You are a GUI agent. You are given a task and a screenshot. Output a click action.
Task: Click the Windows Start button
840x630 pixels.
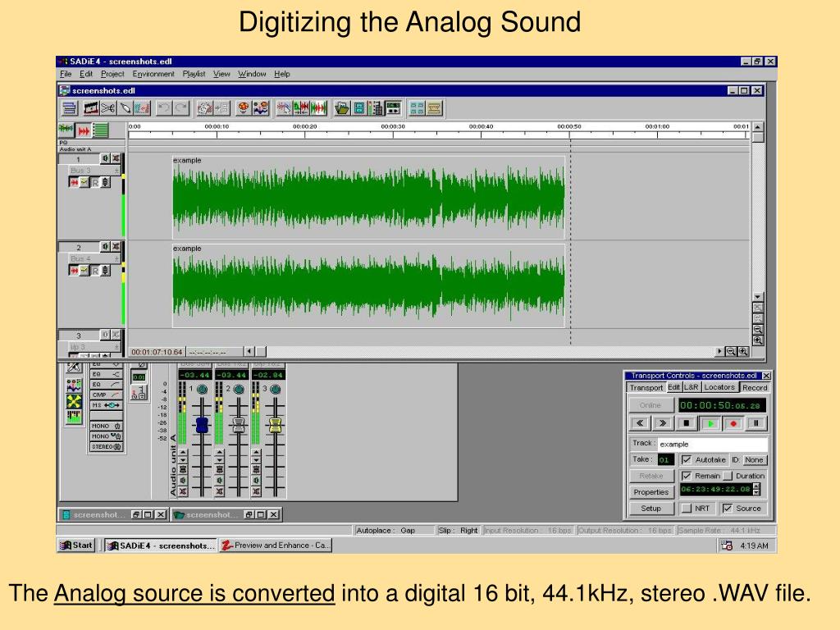(76, 546)
